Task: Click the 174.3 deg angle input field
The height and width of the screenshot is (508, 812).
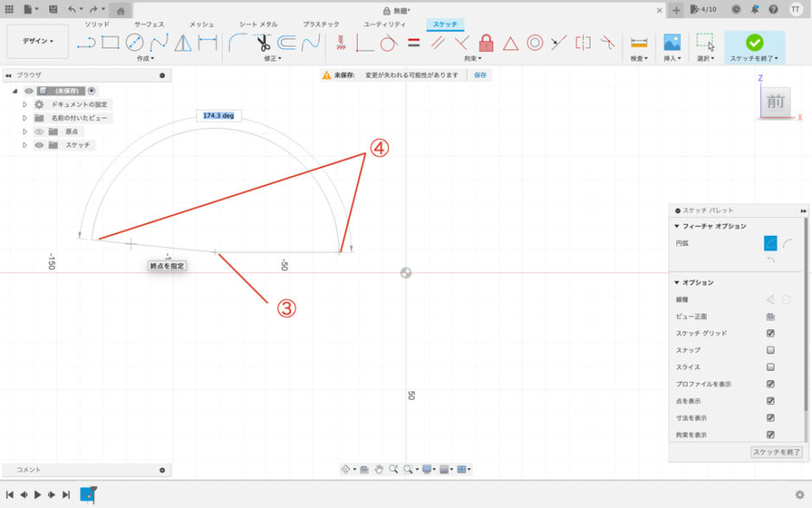Action: [219, 115]
